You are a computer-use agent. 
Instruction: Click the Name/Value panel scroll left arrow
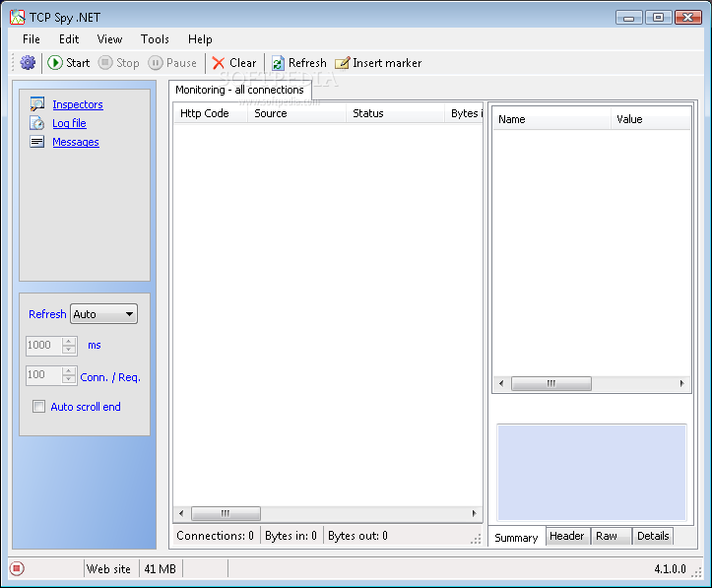pos(501,384)
